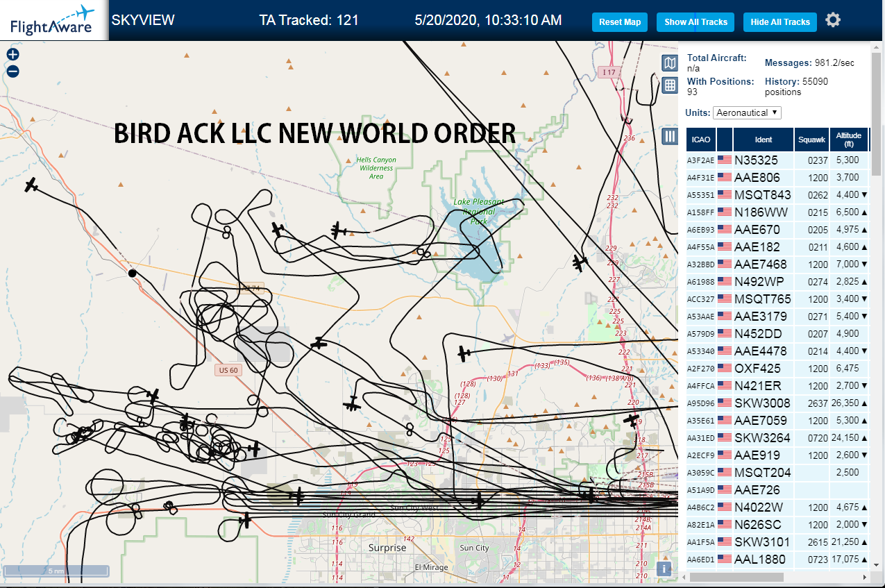
Task: Click the Reset Map button
Action: (620, 22)
